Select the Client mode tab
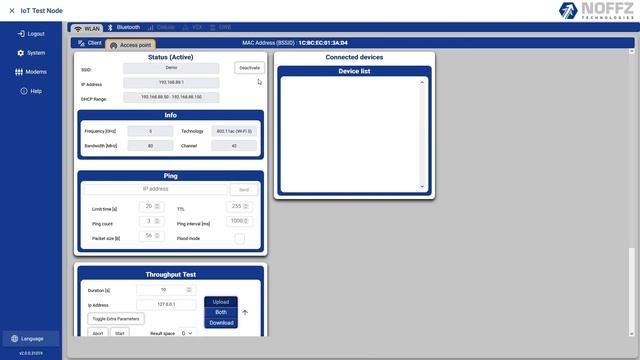 [x=89, y=43]
